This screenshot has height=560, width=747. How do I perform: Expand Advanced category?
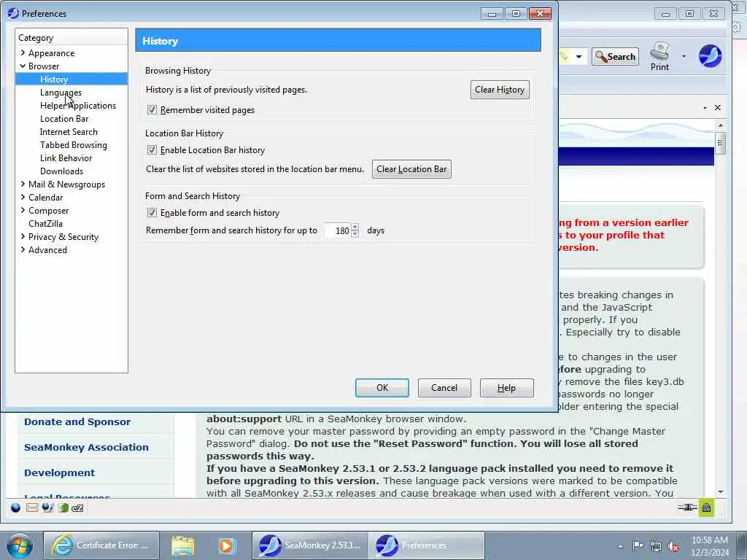click(23, 249)
